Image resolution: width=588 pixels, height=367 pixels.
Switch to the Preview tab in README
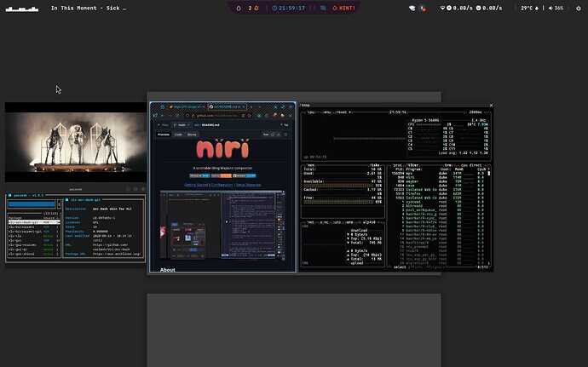(x=162, y=135)
